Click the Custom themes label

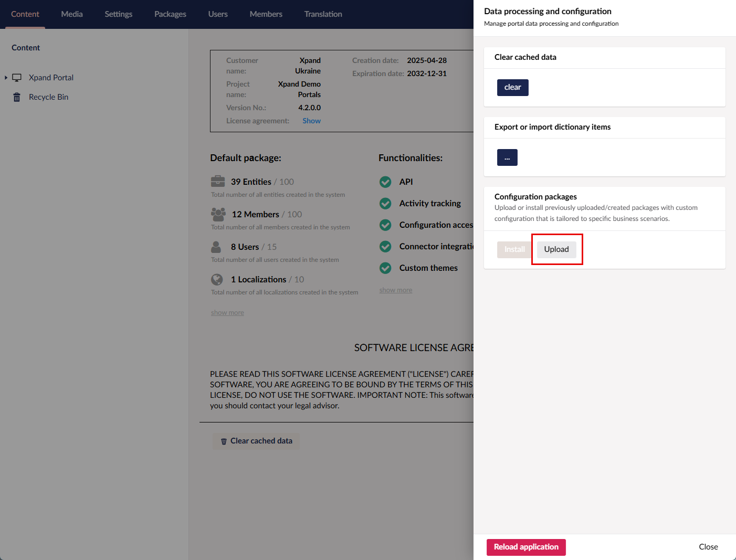[428, 268]
